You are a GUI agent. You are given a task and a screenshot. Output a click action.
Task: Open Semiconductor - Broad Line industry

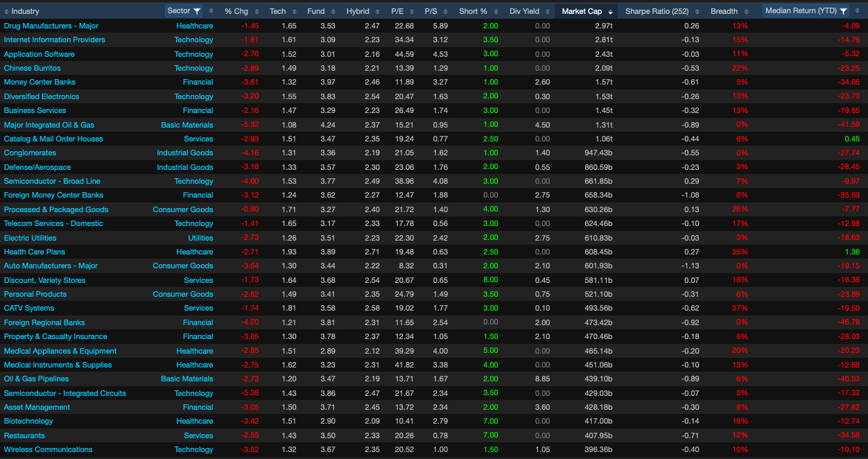click(x=52, y=181)
